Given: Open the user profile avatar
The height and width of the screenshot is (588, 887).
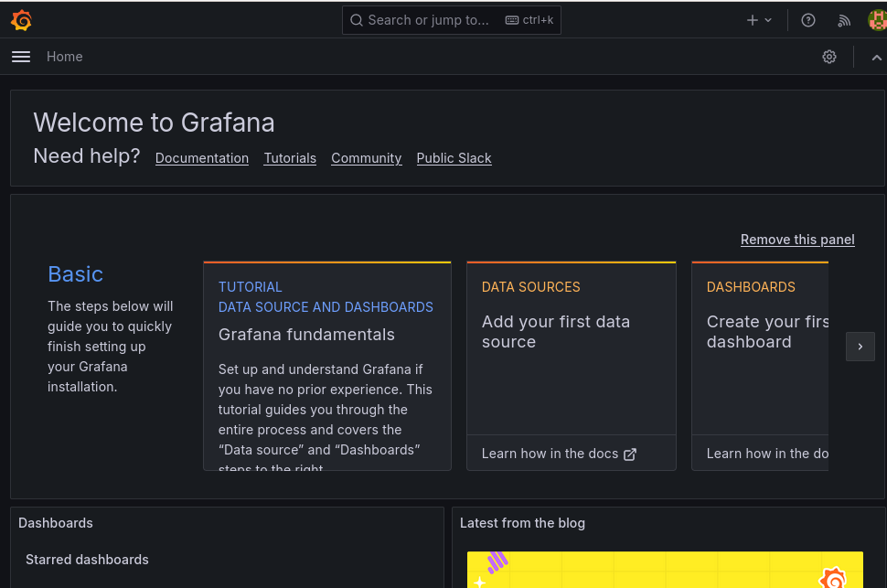Looking at the screenshot, I should [877, 20].
